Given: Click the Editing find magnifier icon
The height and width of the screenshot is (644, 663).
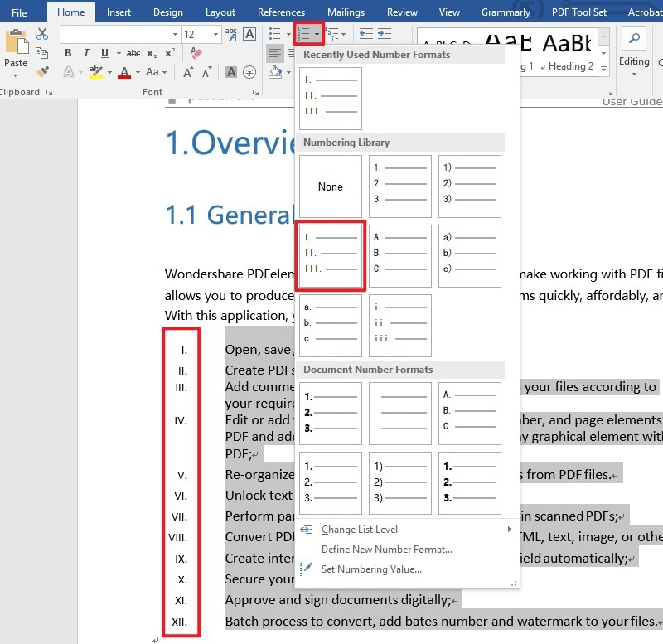Looking at the screenshot, I should 634,39.
